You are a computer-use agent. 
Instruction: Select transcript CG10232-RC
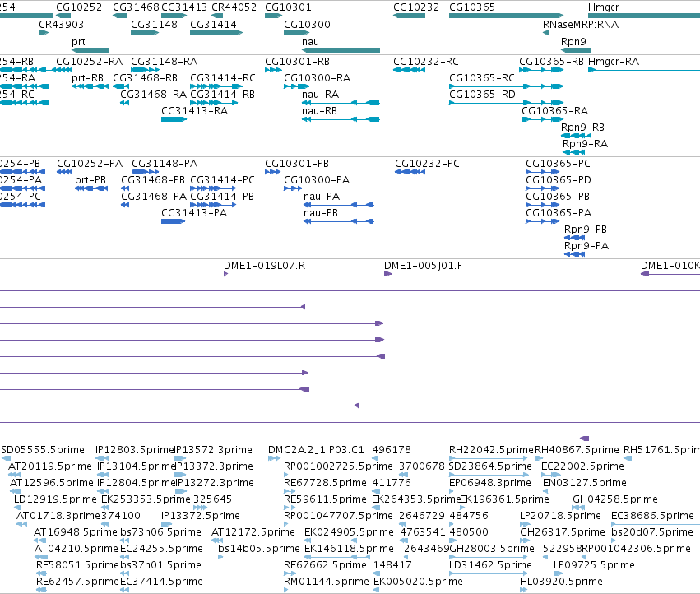pos(426,61)
